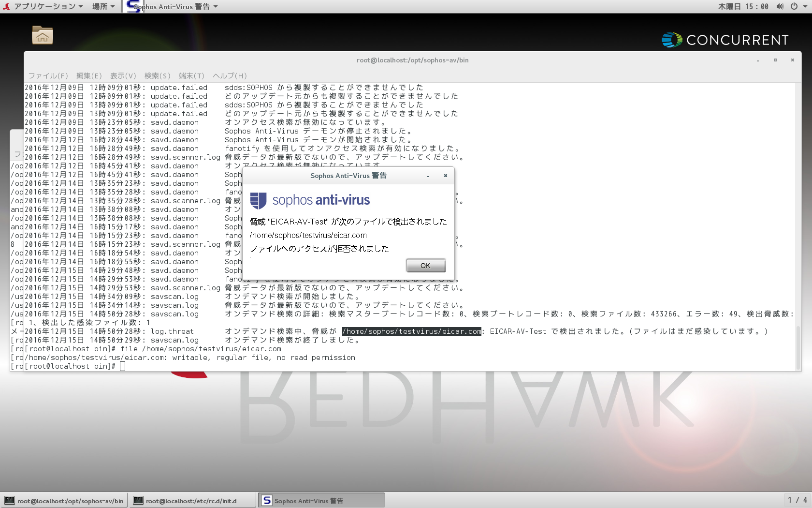Click the log.threat log entry line
This screenshot has width=812, height=508.
(396, 331)
